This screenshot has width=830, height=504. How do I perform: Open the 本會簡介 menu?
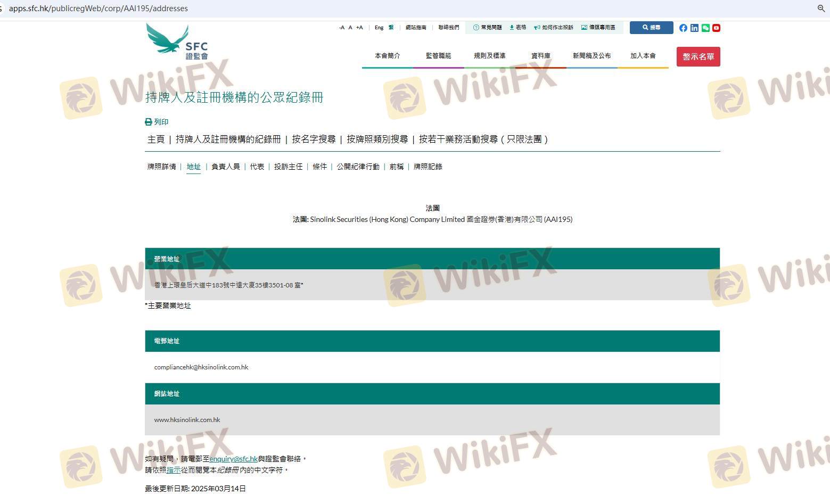coord(388,56)
